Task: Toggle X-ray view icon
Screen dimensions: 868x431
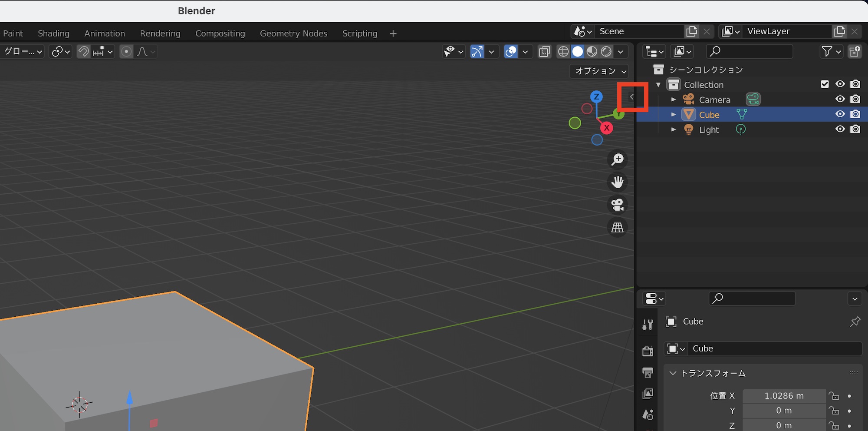Action: tap(544, 52)
